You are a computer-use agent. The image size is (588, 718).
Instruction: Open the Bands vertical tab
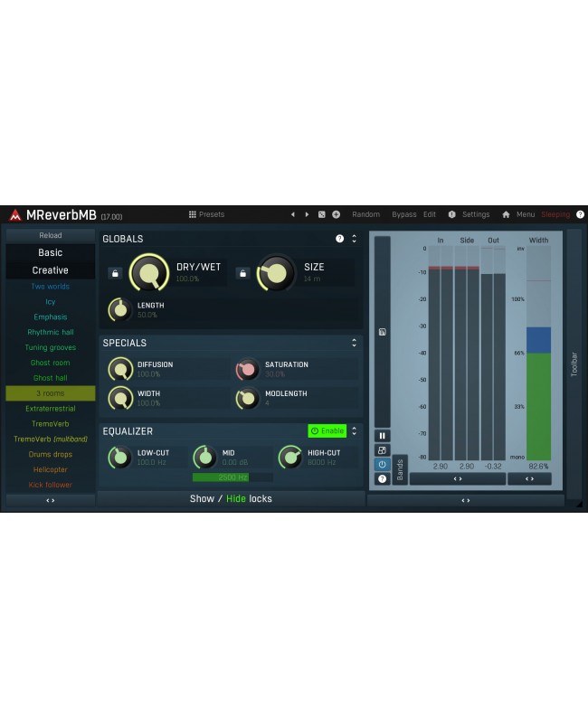click(x=400, y=470)
